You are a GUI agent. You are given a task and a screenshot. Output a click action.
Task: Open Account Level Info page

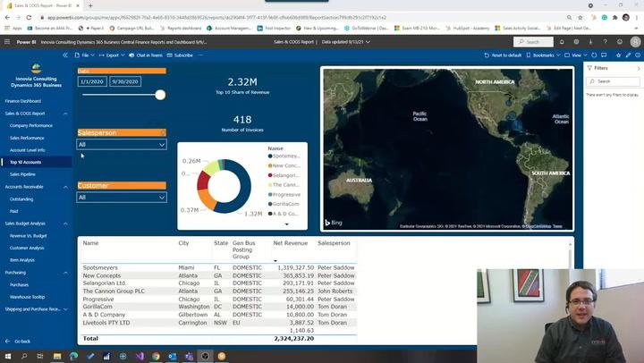point(27,150)
